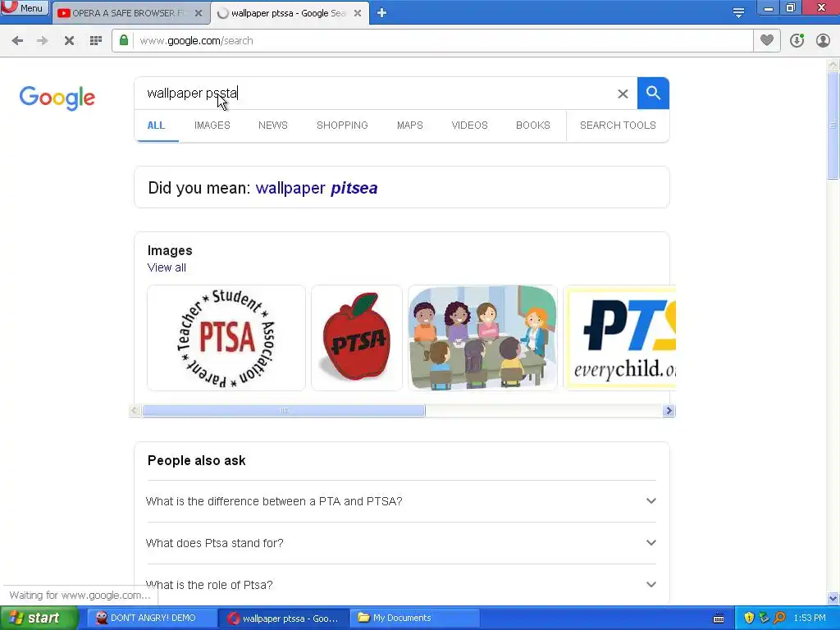Close the OPERA A SAFE BROWSER tab
Screen dimensions: 840x630
pos(199,13)
